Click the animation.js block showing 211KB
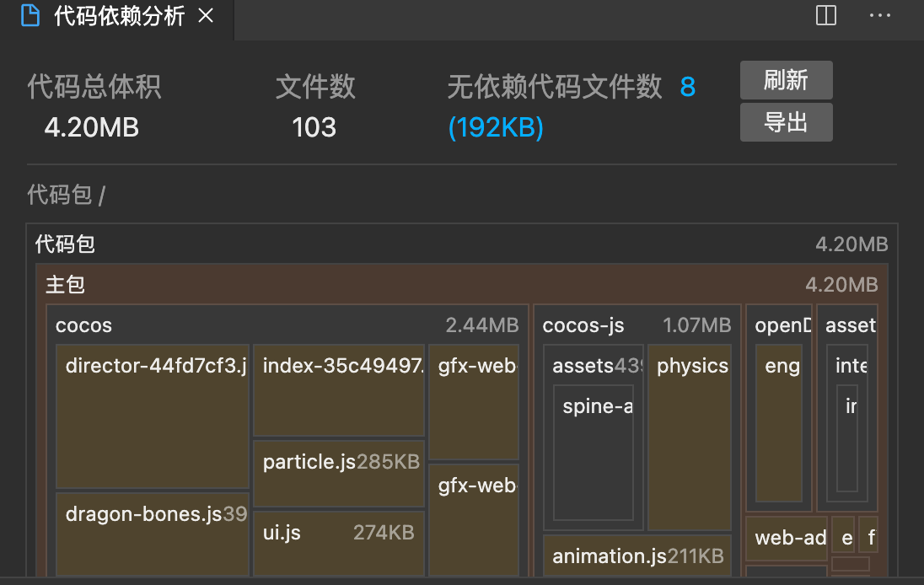Viewport: 924px width, 585px height. 638,555
